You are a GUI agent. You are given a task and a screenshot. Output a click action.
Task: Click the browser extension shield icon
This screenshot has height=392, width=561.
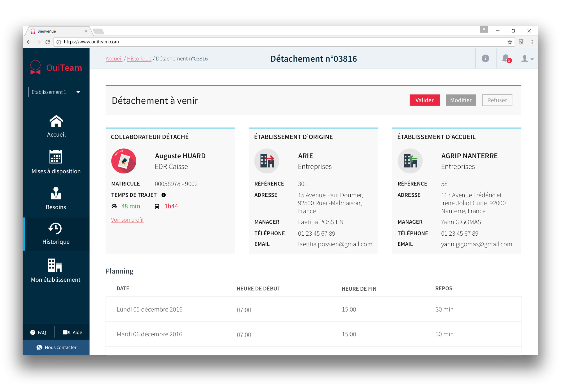click(x=521, y=42)
